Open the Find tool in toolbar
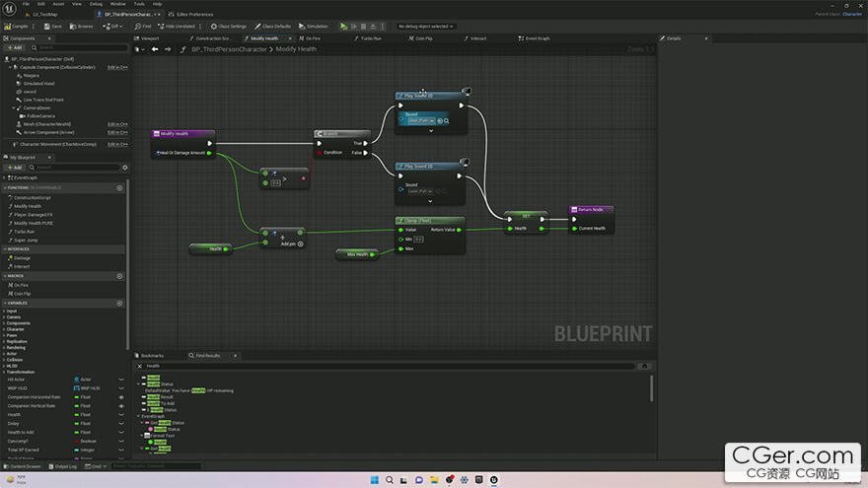Viewport: 868px width, 488px height. click(x=143, y=26)
